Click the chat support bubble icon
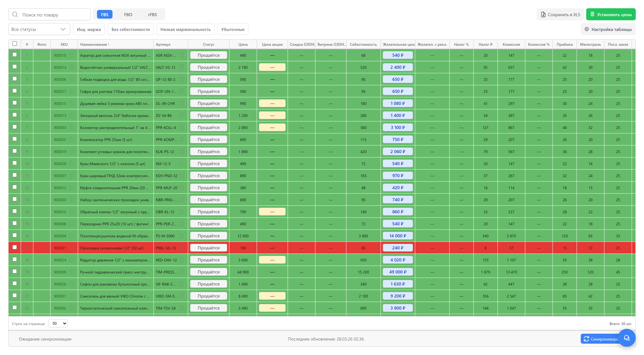This screenshot has width=644, height=355. point(627,338)
